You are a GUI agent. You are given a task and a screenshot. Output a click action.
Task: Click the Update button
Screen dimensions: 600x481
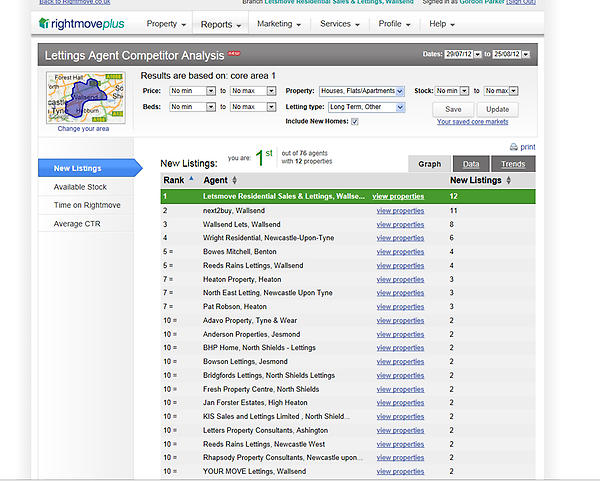pos(497,109)
